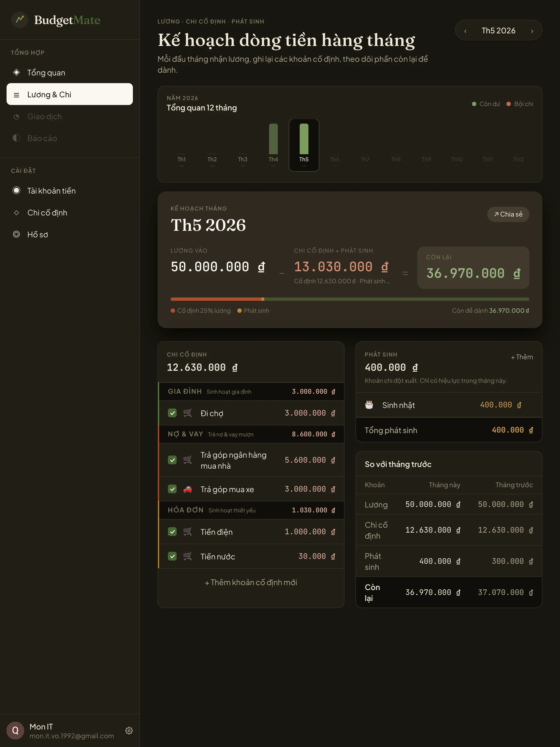Open the Giao dịch menu item
This screenshot has width=560, height=747.
(69, 116)
